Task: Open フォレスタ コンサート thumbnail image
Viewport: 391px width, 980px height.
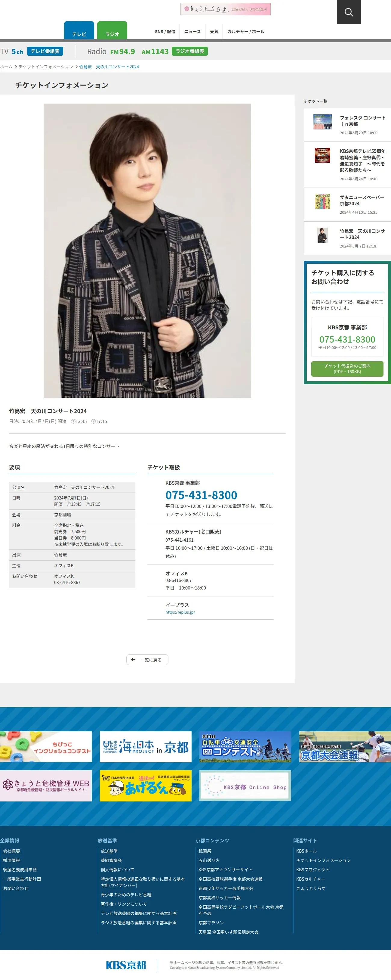Action: click(x=322, y=122)
